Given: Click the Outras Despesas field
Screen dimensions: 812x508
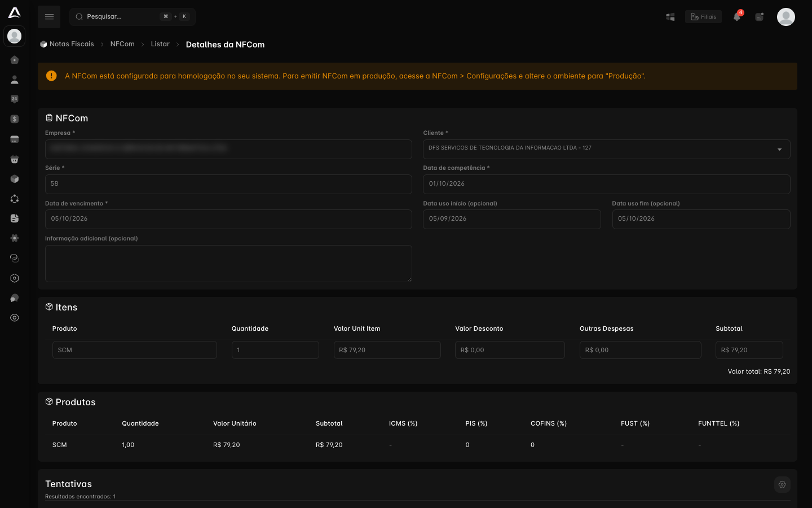Looking at the screenshot, I should (641, 350).
